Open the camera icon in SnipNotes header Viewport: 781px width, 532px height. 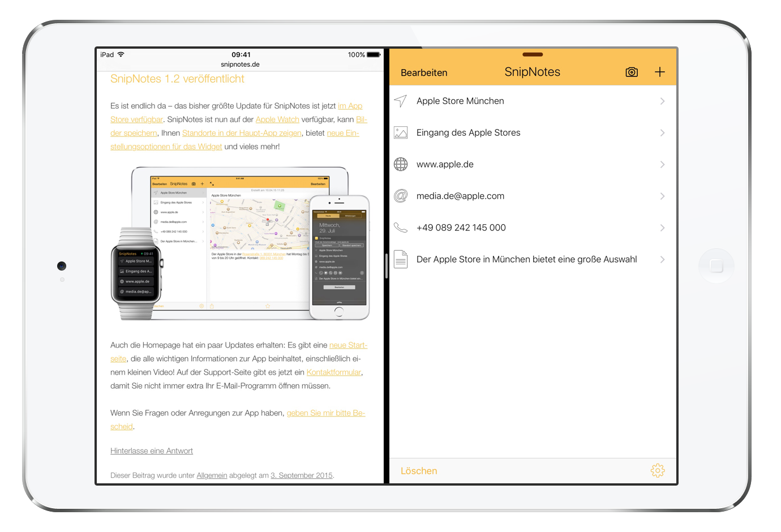click(x=632, y=72)
